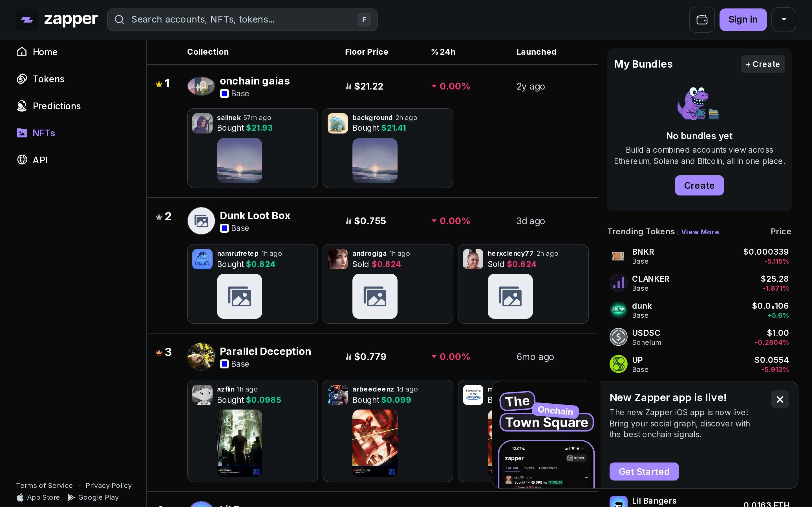Click the Privacy Policy link
The width and height of the screenshot is (812, 507).
[108, 485]
